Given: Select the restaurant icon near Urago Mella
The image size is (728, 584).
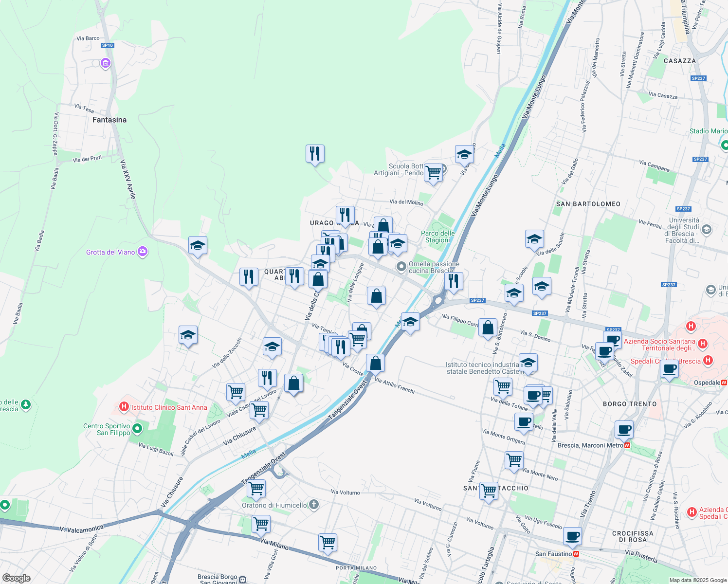Looking at the screenshot, I should coord(345,215).
